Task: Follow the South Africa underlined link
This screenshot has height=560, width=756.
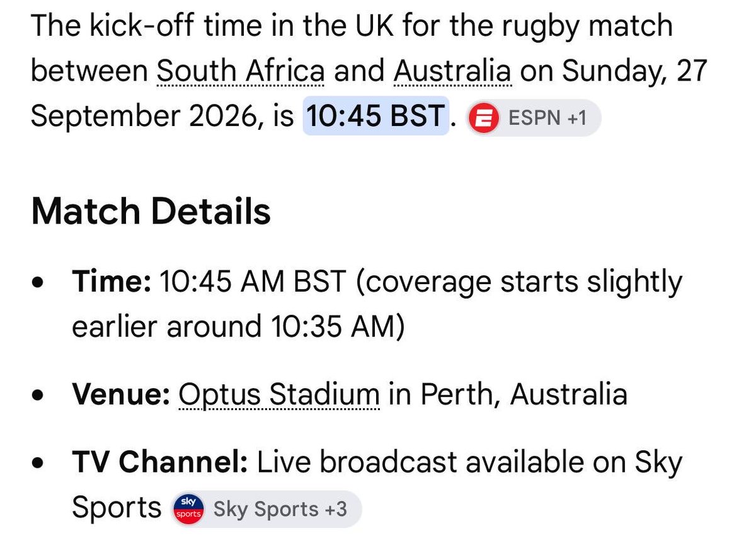Action: point(241,72)
